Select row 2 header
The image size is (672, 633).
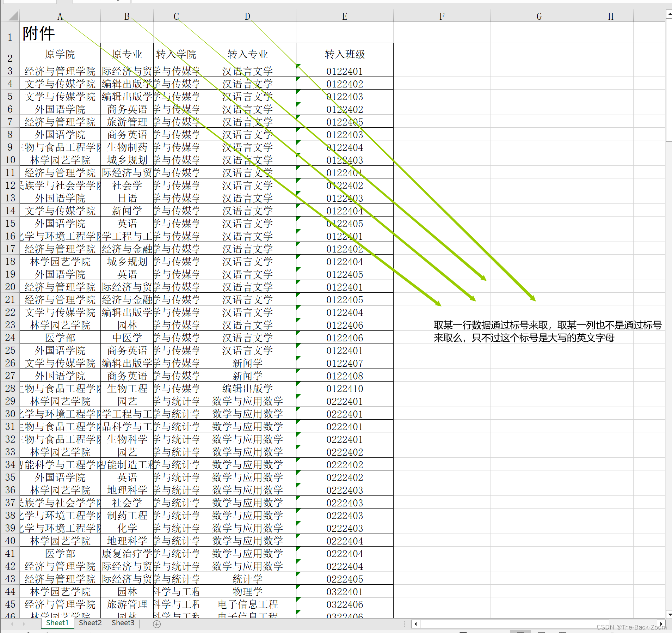pos(10,54)
